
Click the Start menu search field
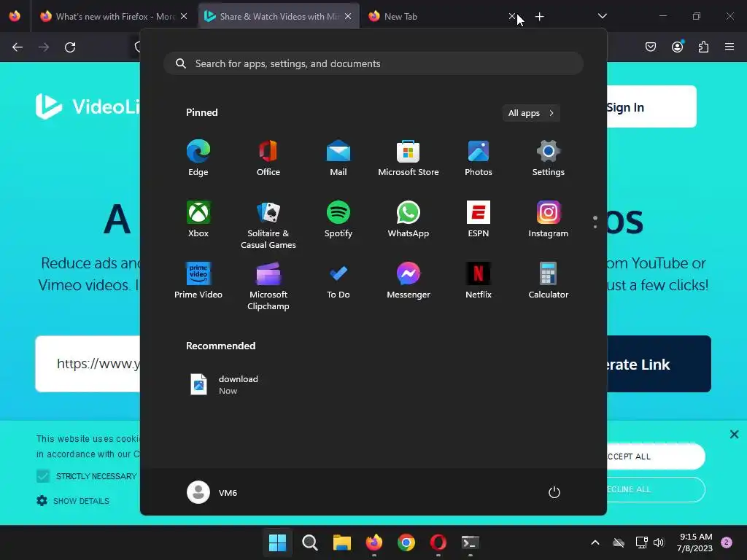coord(373,63)
